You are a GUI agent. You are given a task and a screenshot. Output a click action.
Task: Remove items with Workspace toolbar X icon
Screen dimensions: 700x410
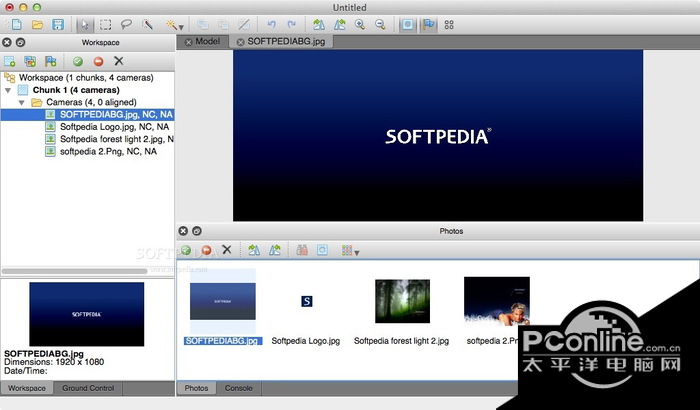(x=119, y=61)
